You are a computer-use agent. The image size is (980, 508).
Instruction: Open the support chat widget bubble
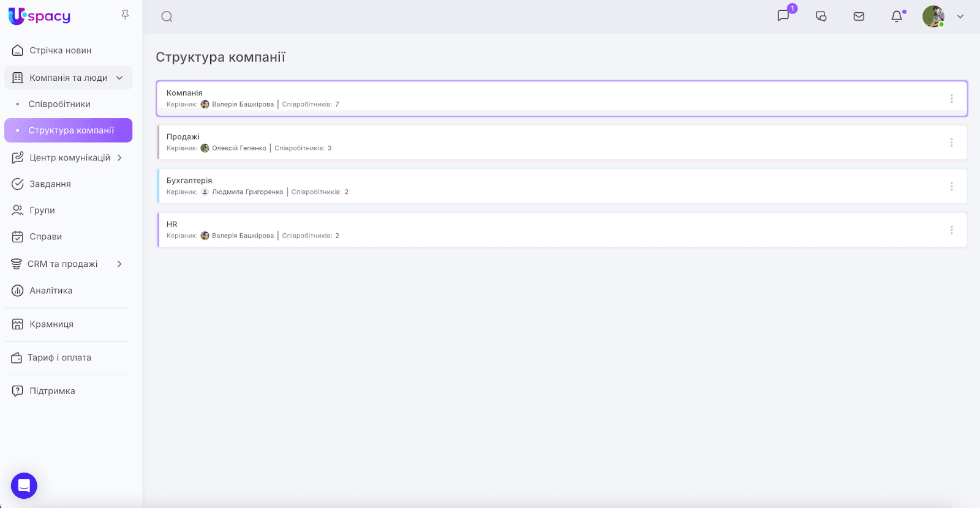[x=24, y=486]
